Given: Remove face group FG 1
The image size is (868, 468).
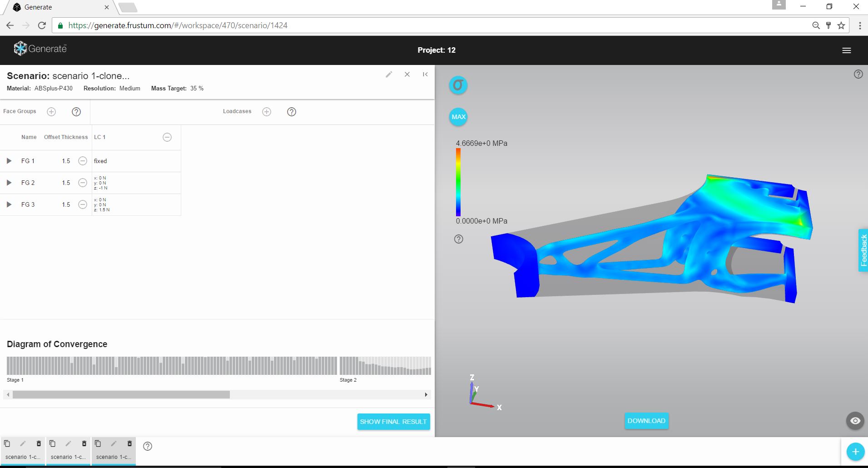Looking at the screenshot, I should coord(83,161).
